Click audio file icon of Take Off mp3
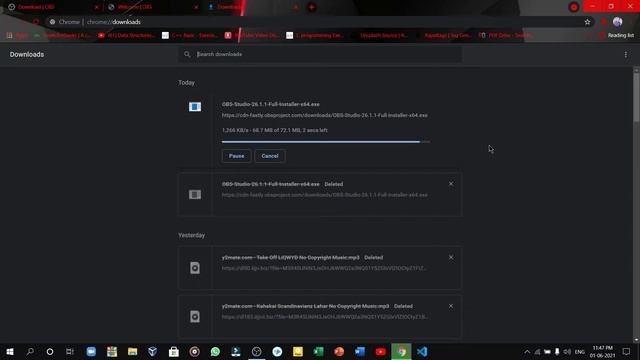 [x=195, y=268]
